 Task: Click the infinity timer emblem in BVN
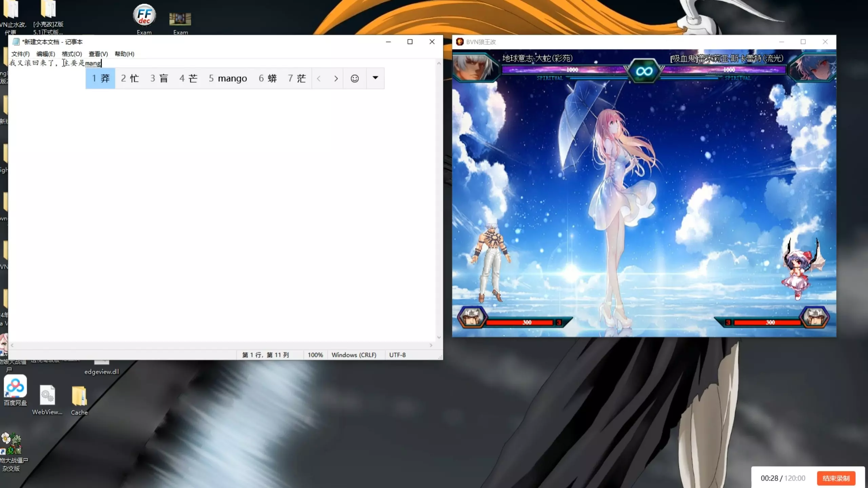(x=644, y=71)
